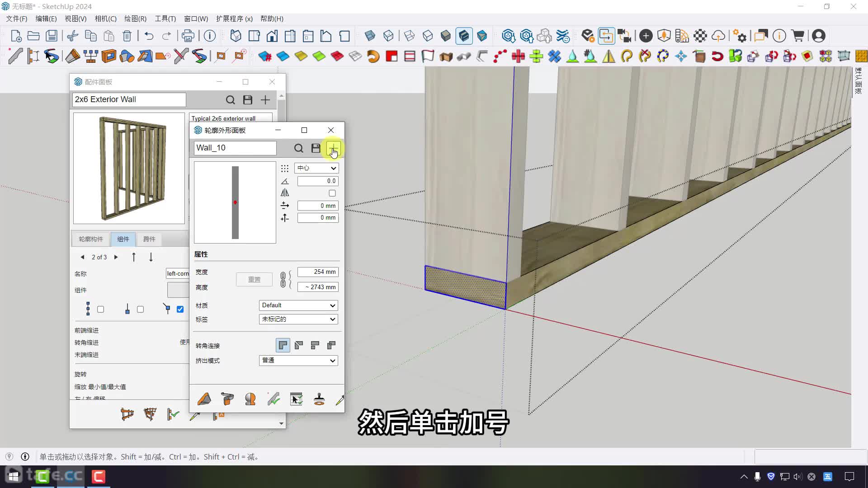The height and width of the screenshot is (488, 868).
Task: Switch to the 轮廓构件 tab
Action: tap(91, 239)
